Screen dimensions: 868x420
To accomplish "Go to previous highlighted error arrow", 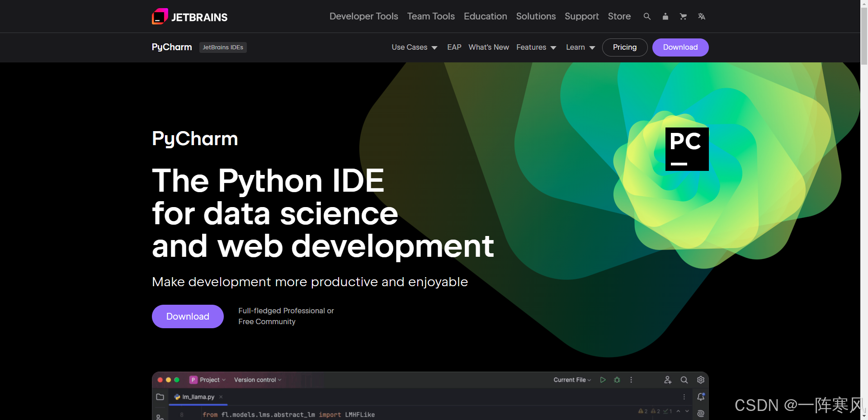I will [x=678, y=411].
